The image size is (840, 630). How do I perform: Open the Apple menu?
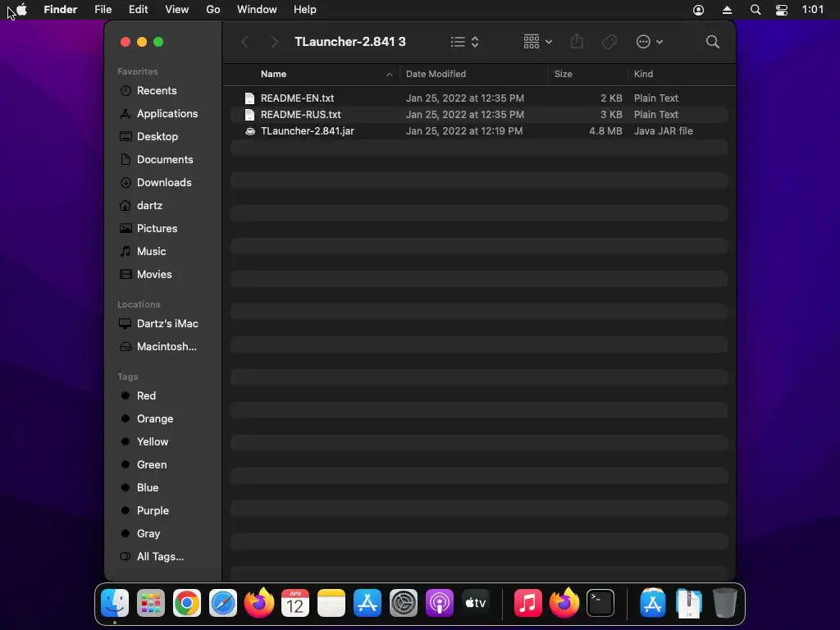tap(22, 10)
